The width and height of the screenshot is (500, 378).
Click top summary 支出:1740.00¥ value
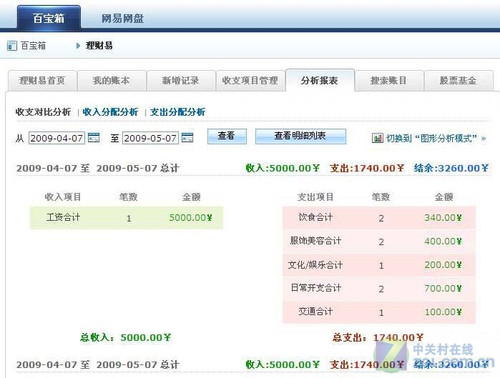coord(367,168)
